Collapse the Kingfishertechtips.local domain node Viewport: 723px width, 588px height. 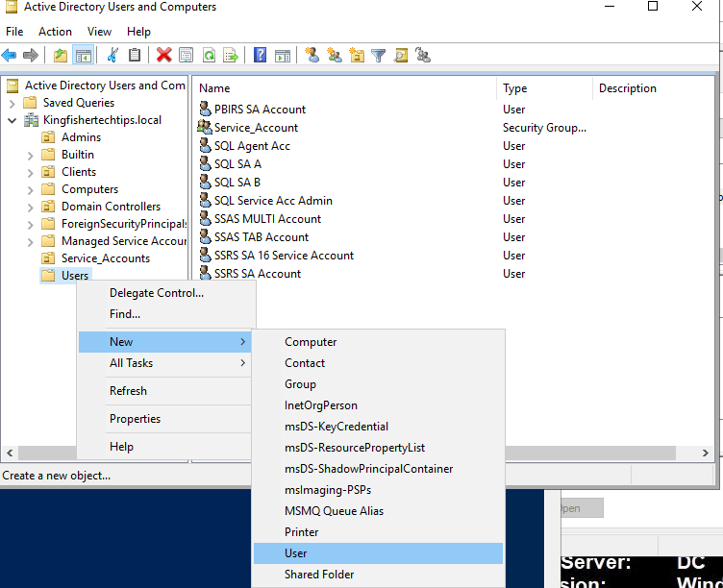tap(12, 121)
